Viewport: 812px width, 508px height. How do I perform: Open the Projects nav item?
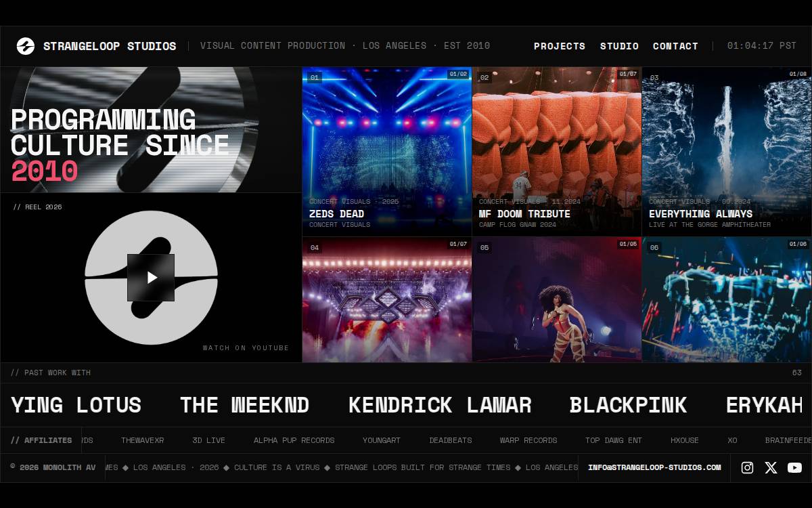[560, 46]
